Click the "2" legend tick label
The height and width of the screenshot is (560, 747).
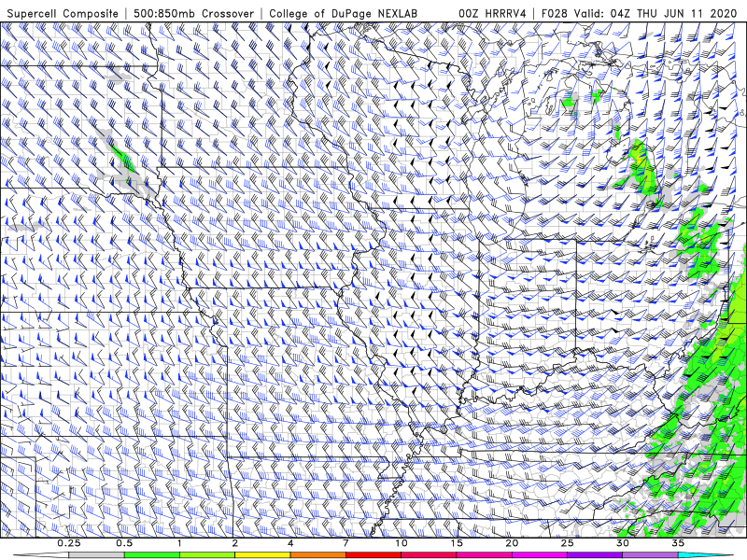[235, 543]
